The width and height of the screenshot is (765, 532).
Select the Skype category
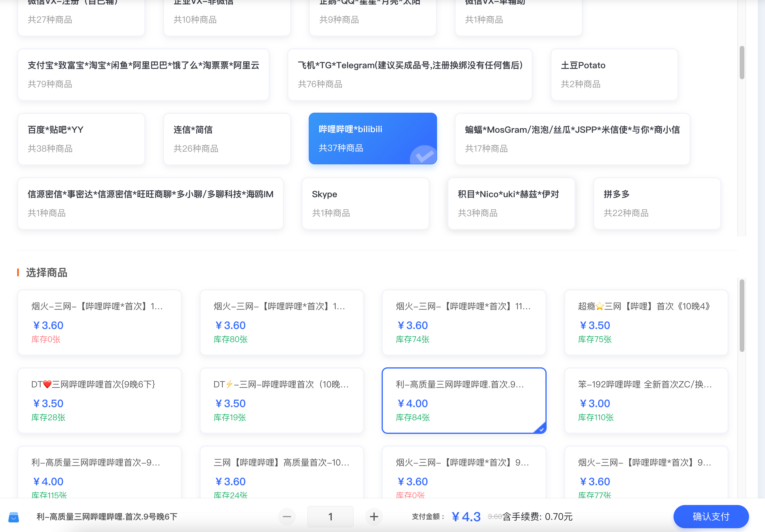[365, 203]
